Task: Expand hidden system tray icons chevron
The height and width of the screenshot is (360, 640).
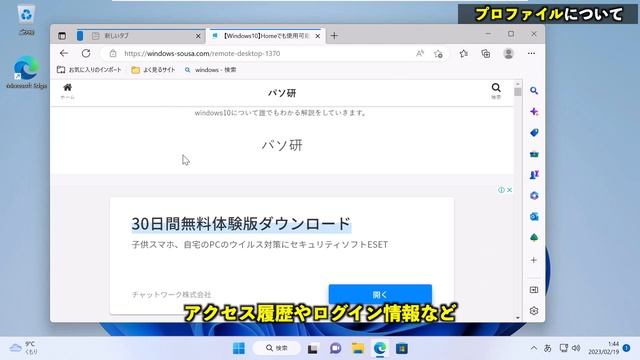Action: pos(533,348)
